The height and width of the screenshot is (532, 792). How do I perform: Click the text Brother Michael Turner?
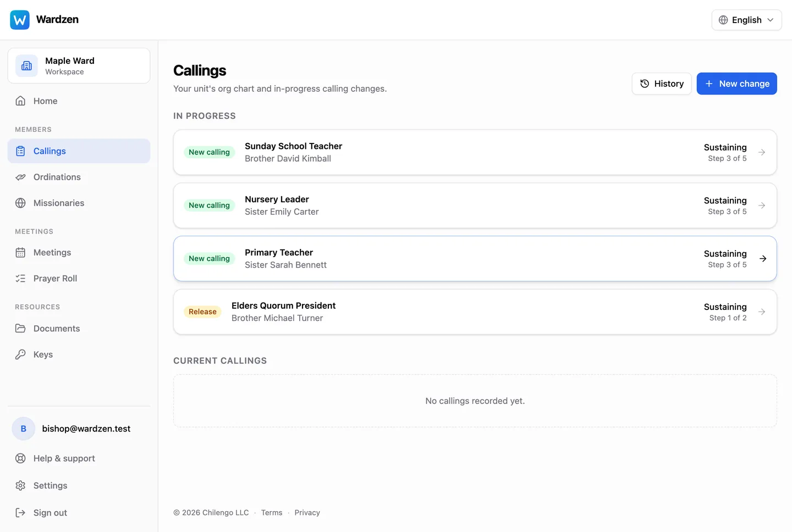[277, 318]
